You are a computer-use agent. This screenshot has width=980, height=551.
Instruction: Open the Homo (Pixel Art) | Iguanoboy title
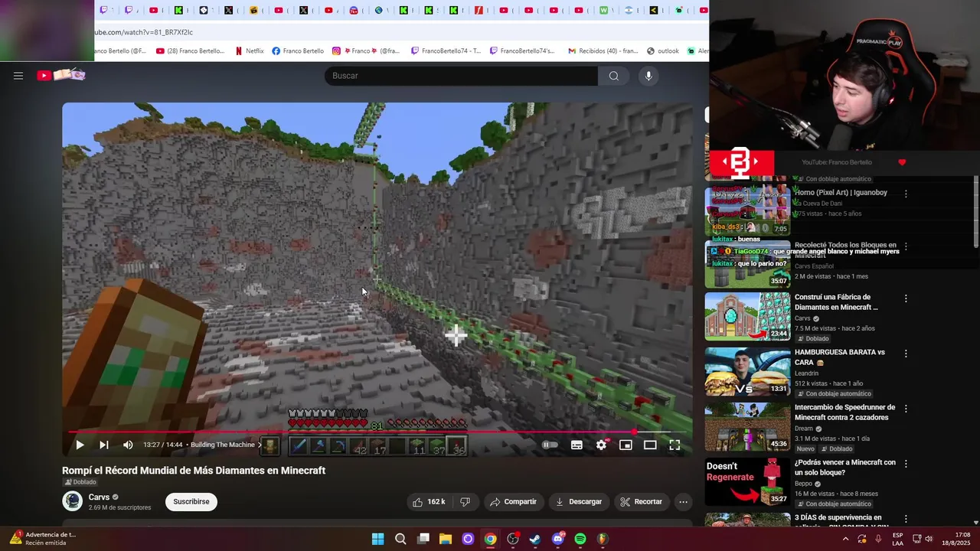[841, 193]
